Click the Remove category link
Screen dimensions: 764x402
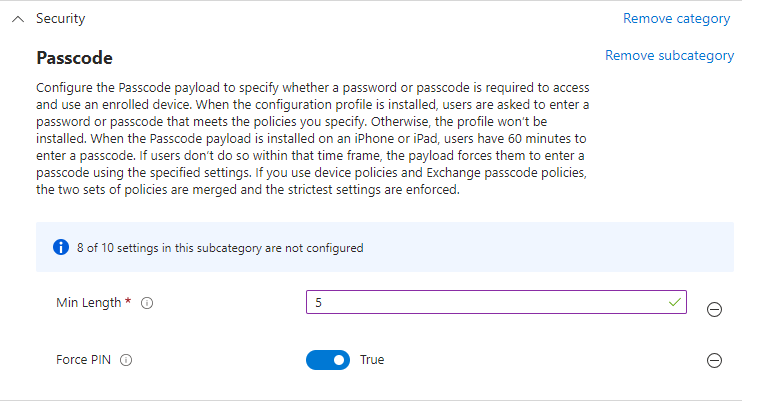tap(676, 19)
